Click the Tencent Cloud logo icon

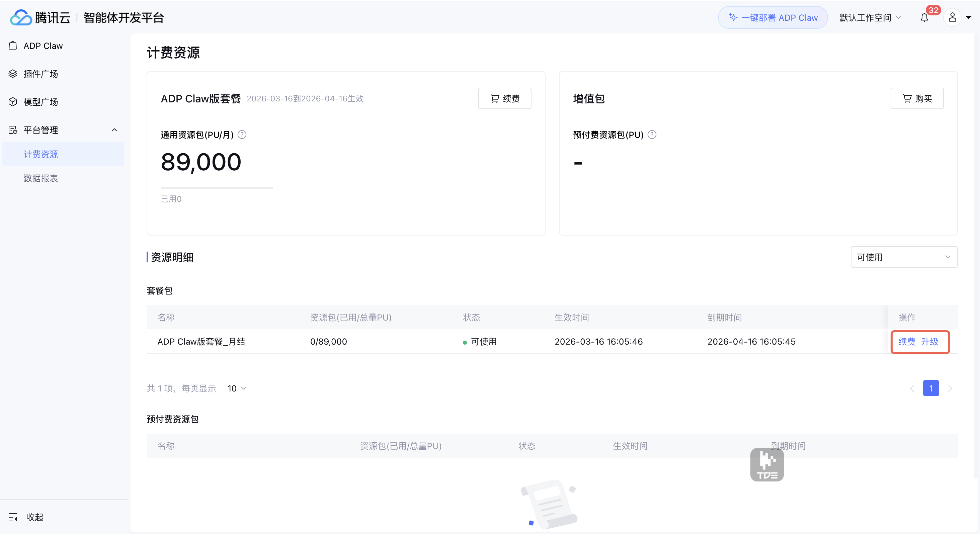tap(20, 17)
